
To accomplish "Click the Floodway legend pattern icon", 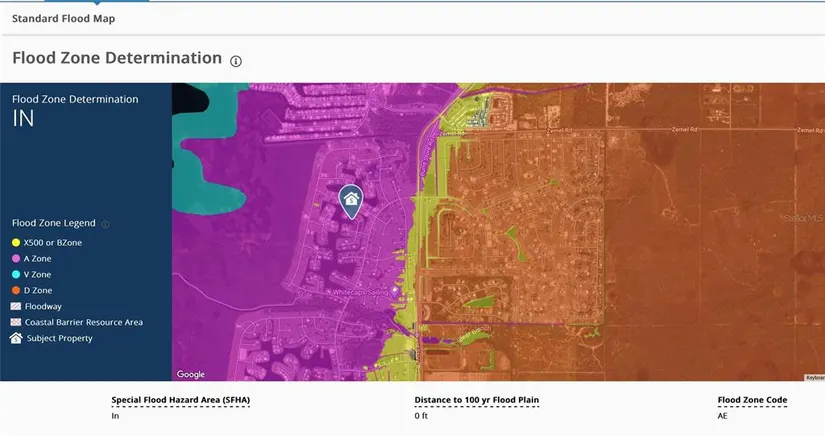I will 16,306.
